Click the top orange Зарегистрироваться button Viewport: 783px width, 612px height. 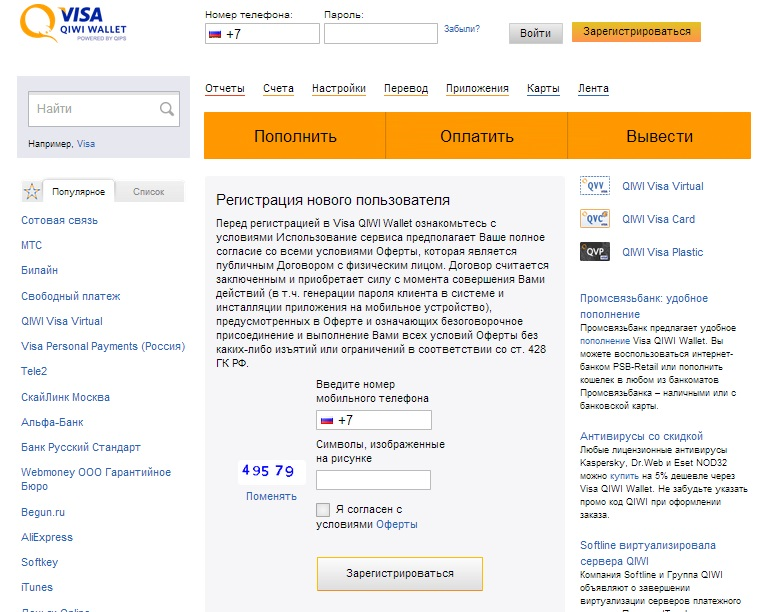(636, 31)
